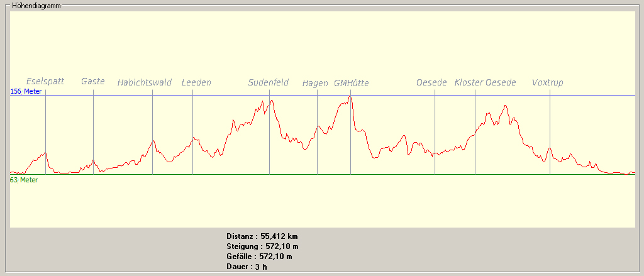Select the Hagen waypoint label
The image size is (644, 276).
pos(315,84)
